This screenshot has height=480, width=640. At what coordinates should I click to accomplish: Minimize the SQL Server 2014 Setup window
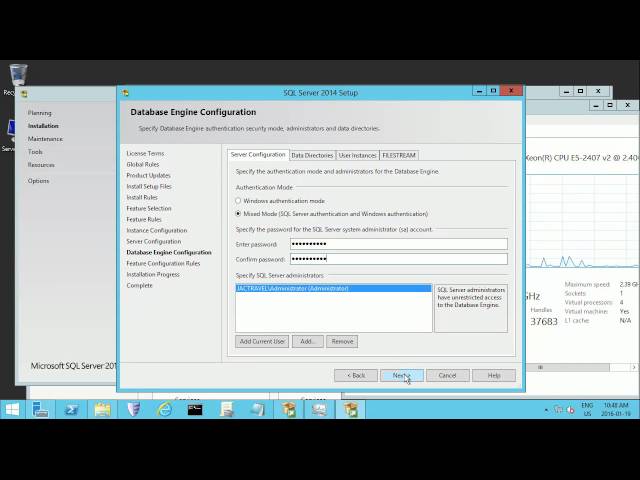tap(479, 91)
